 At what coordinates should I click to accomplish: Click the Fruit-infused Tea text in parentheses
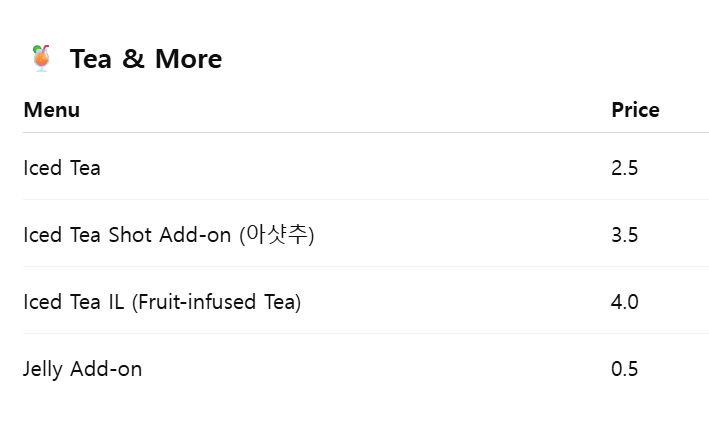[x=216, y=302]
